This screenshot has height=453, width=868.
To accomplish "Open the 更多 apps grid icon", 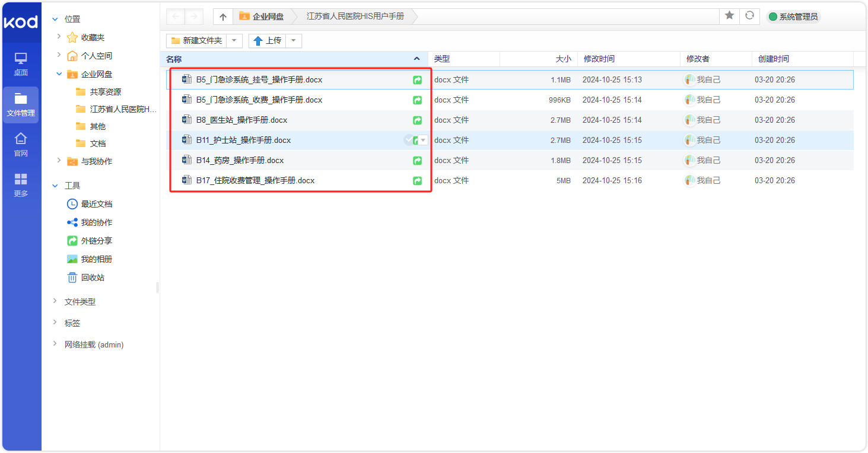I will click(21, 185).
